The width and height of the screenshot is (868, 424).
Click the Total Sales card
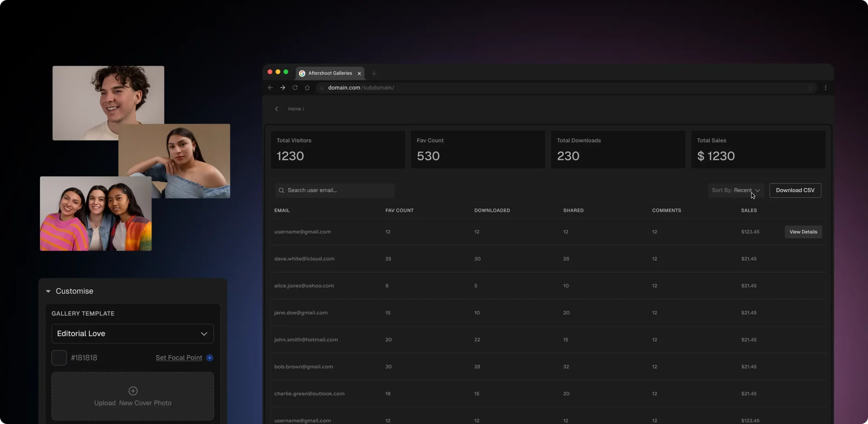[758, 149]
